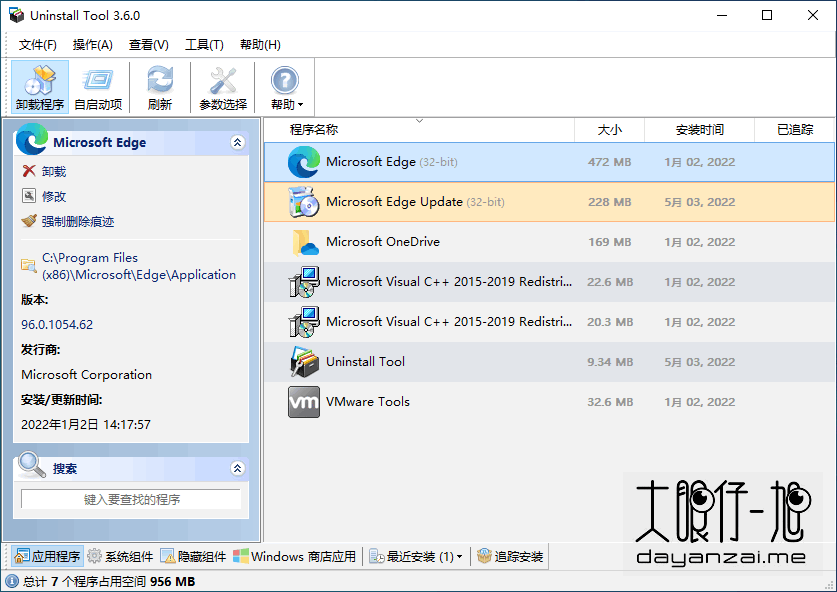Viewport: 837px width, 592px height.
Task: Select the Microsoft Edge Update row
Action: 549,202
